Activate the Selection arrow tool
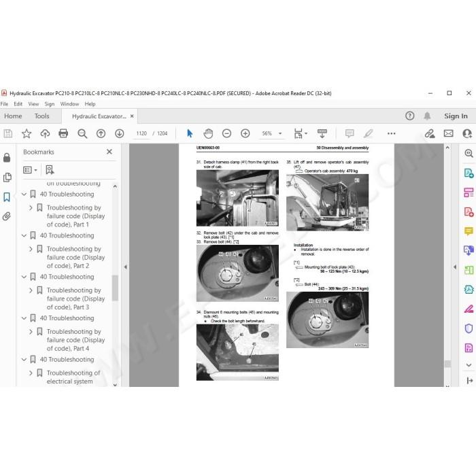Viewport: 476px width, 476px height. [x=190, y=133]
